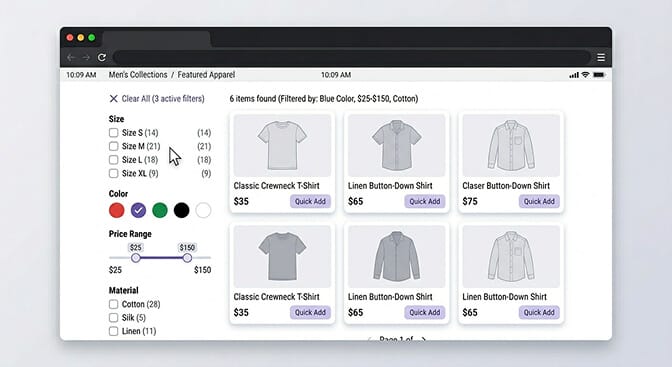The height and width of the screenshot is (367, 672).
Task: Quick Add the short-sleeve Linen Button-Down Shirt
Action: click(425, 202)
